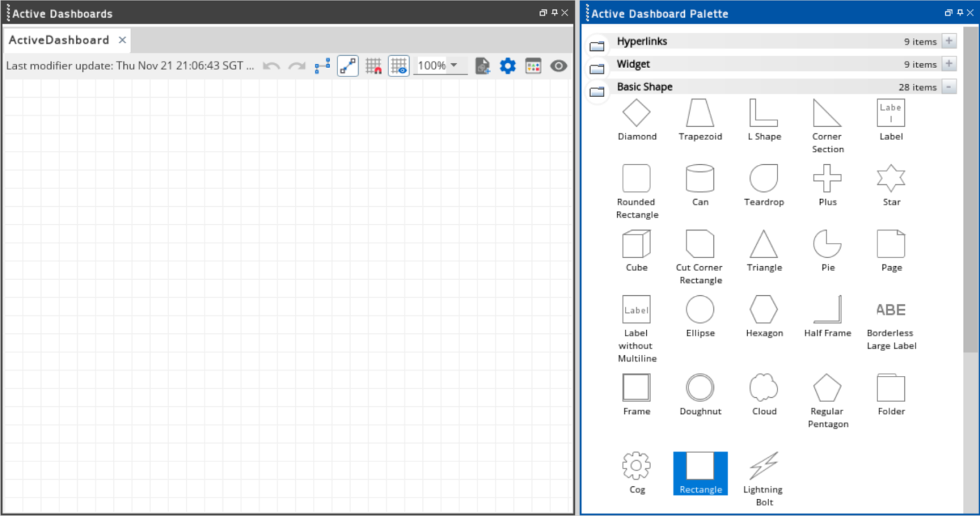Expand the Widget group with plus button
980x516 pixels.
(x=949, y=64)
